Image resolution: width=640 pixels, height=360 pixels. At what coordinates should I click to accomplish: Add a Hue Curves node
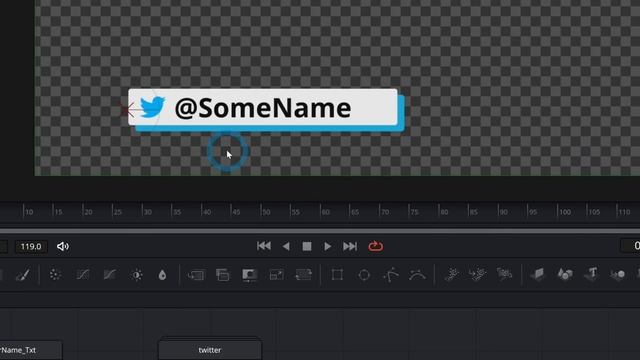pyautogui.click(x=110, y=275)
